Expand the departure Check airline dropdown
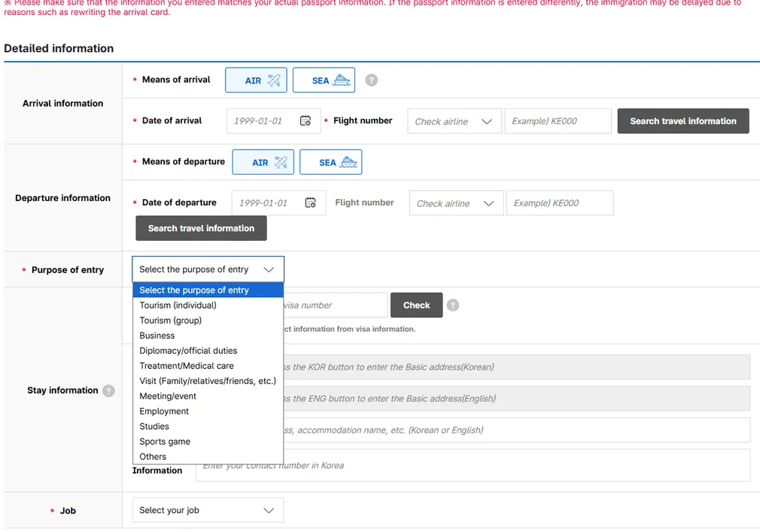Viewport: 760px width, 532px height. click(x=456, y=203)
